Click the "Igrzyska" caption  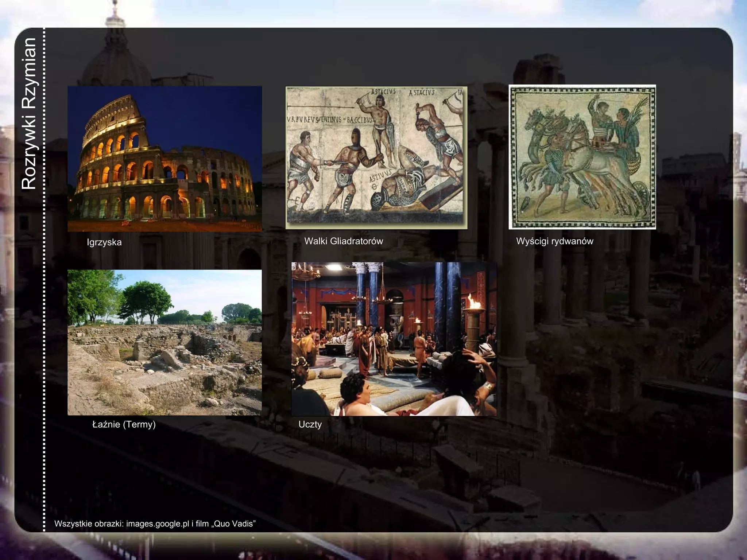tap(104, 242)
